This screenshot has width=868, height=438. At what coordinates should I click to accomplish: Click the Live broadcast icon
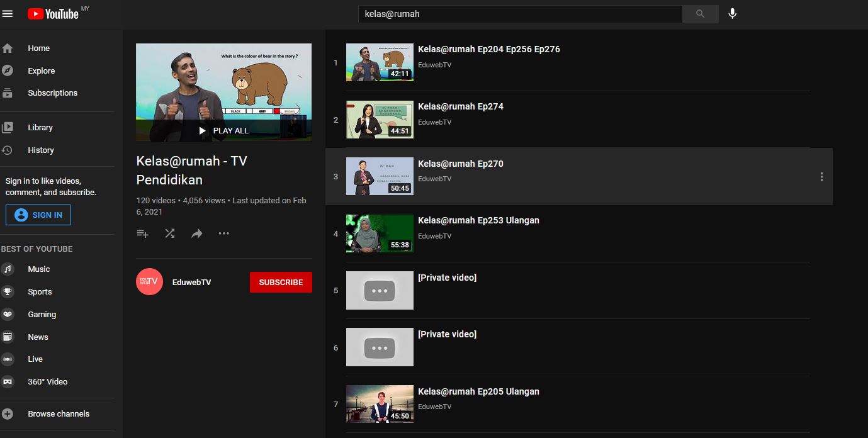coord(8,359)
